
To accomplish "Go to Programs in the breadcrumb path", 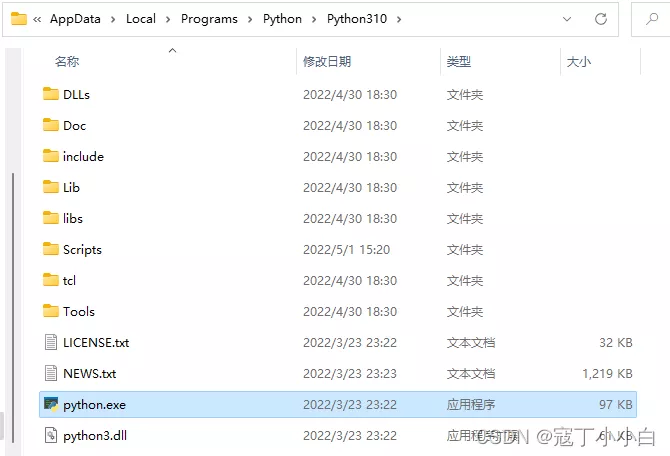I will coord(209,19).
